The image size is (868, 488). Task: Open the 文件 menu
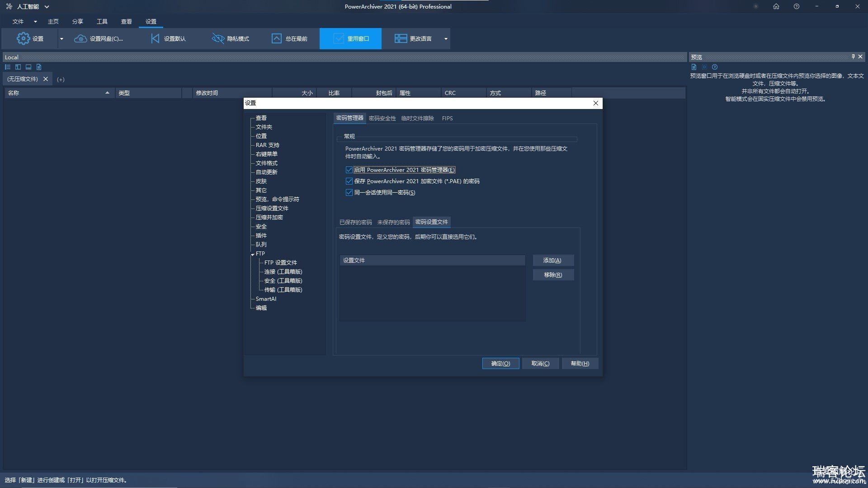pyautogui.click(x=18, y=21)
